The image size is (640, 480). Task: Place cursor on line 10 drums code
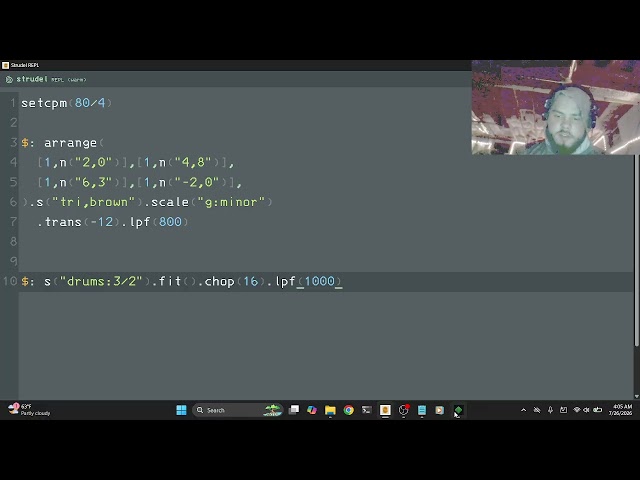[182, 281]
